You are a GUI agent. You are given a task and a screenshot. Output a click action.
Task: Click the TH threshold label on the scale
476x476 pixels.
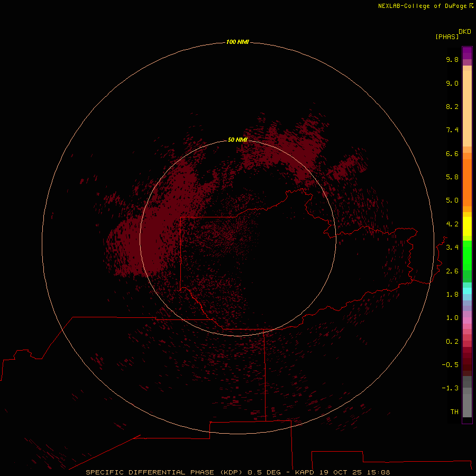pos(454,412)
